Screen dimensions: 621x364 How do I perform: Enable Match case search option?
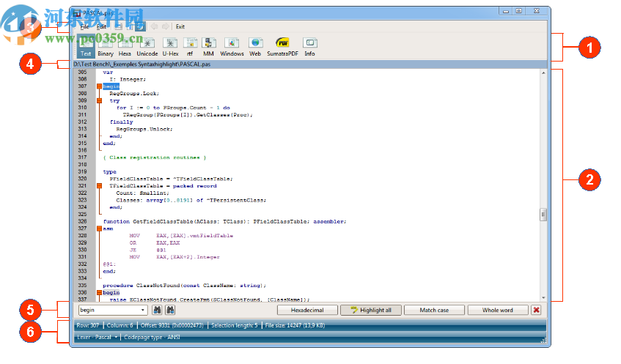434,310
